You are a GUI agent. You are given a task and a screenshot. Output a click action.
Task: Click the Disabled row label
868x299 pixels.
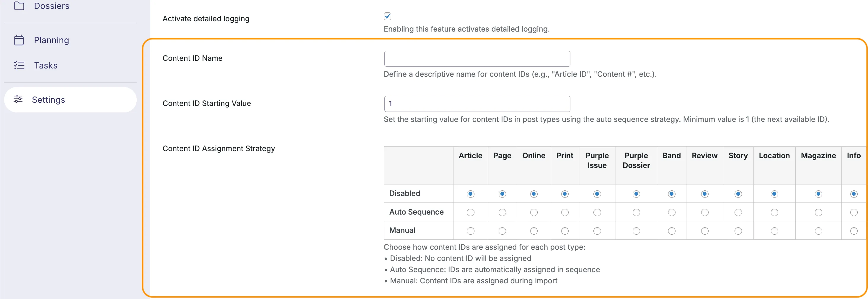point(405,193)
